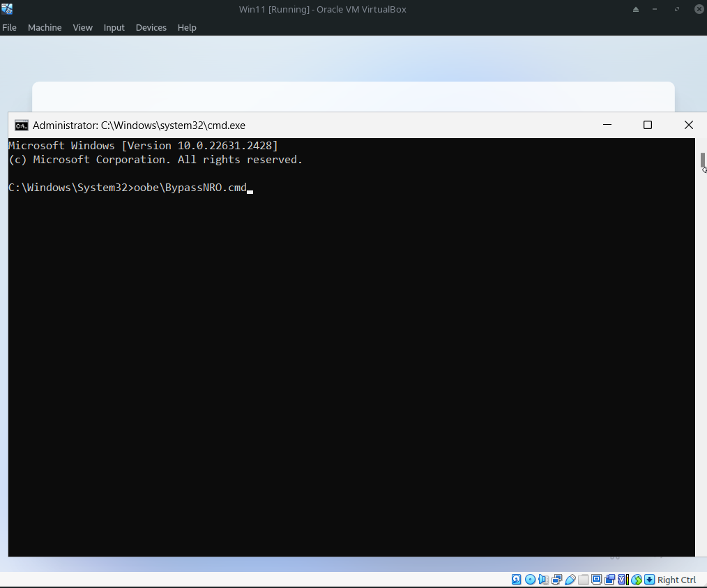Click the shared folders status icon

[584, 580]
